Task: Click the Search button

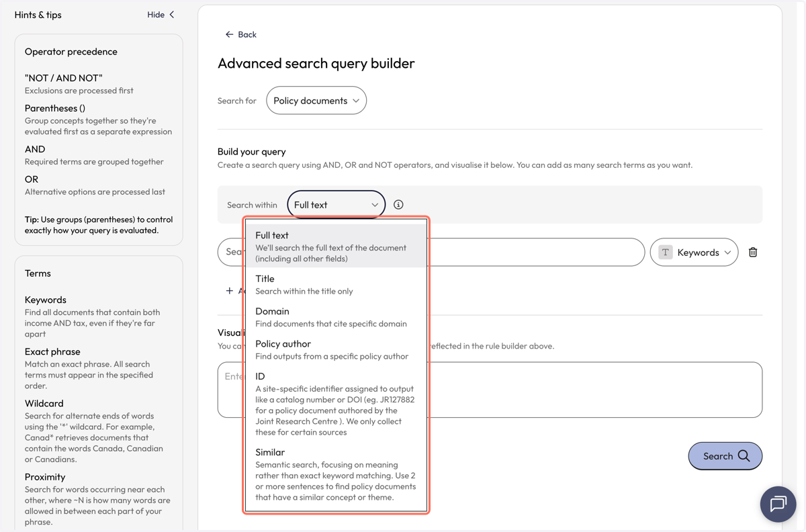Action: [725, 456]
